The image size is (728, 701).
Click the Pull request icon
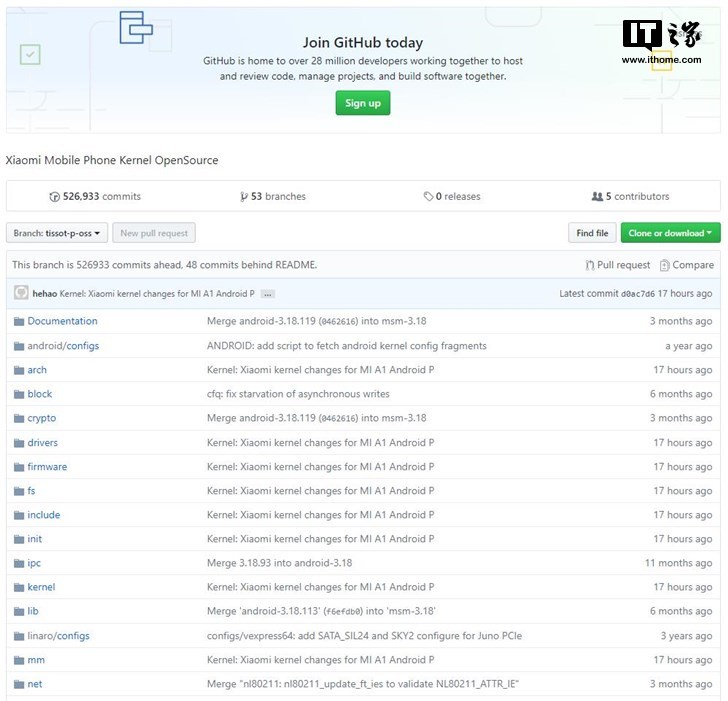(x=590, y=265)
